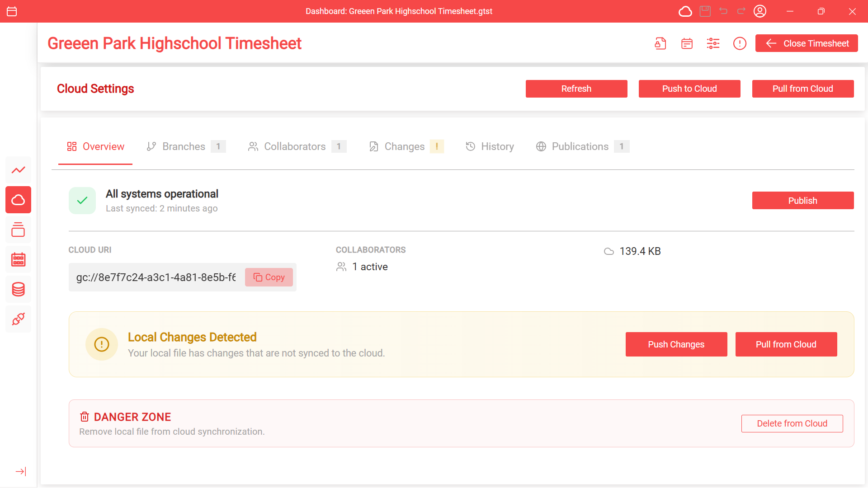
Task: Open the database panel in the sidebar
Action: point(18,289)
